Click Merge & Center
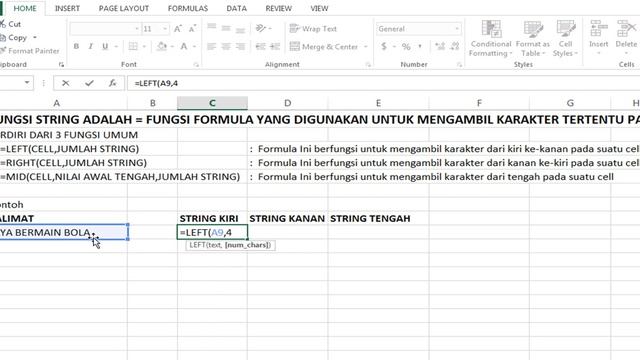 coord(323,47)
